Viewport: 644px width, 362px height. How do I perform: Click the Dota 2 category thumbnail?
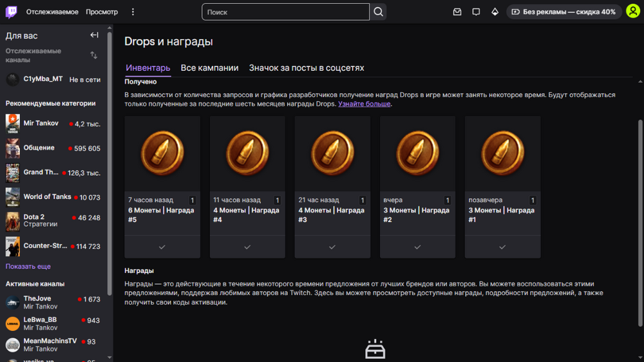pyautogui.click(x=13, y=222)
